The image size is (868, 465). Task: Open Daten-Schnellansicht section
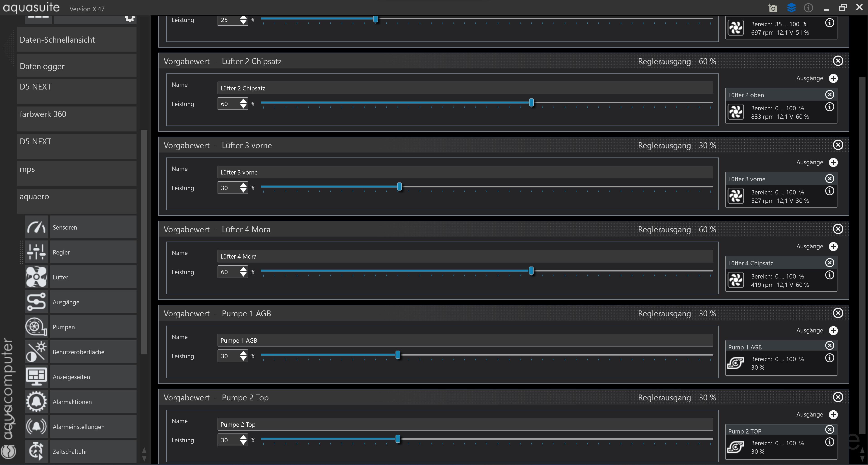[77, 39]
